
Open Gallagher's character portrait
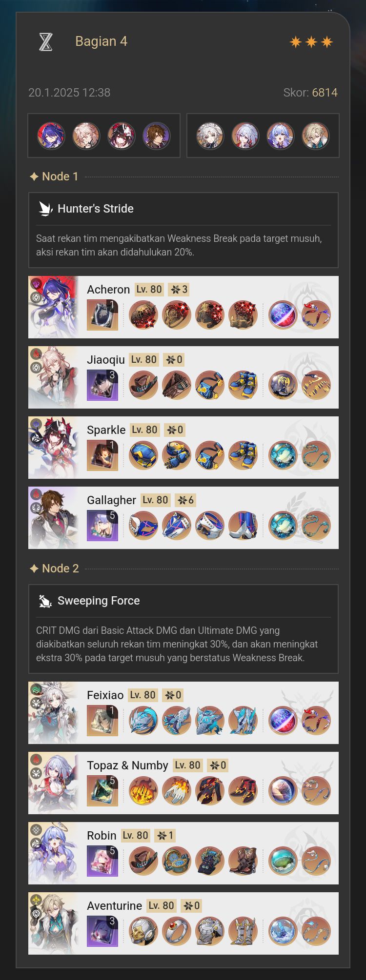pyautogui.click(x=53, y=518)
